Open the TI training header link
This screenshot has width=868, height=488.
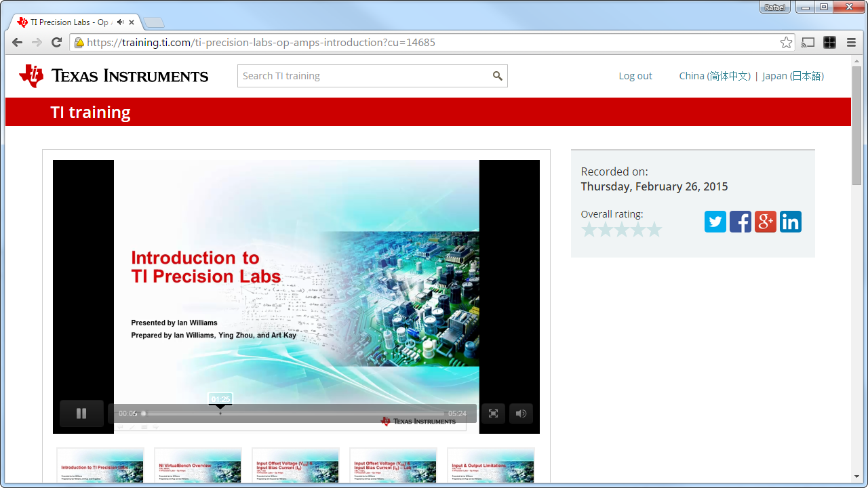[x=90, y=113]
